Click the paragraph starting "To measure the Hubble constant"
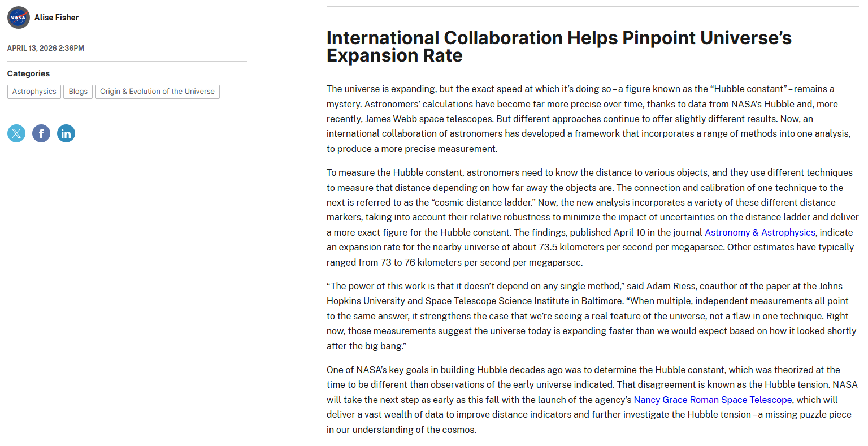Screen dimensions: 868x446 [x=588, y=217]
